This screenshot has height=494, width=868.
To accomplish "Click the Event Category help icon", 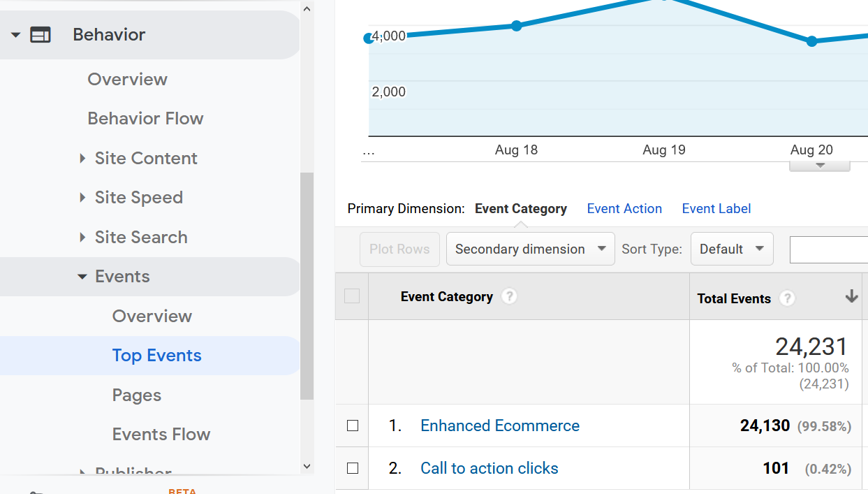I will pyautogui.click(x=510, y=296).
